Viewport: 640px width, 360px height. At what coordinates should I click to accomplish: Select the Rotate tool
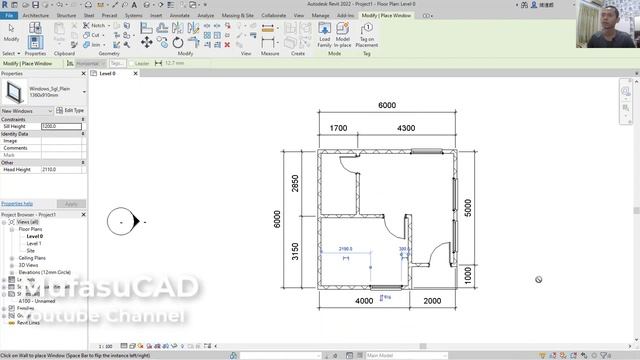(x=178, y=42)
